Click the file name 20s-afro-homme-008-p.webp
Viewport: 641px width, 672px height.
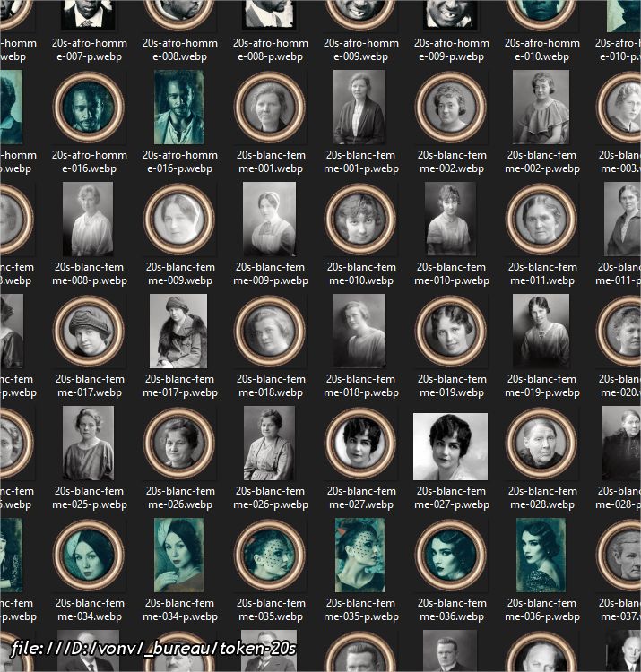click(x=271, y=49)
